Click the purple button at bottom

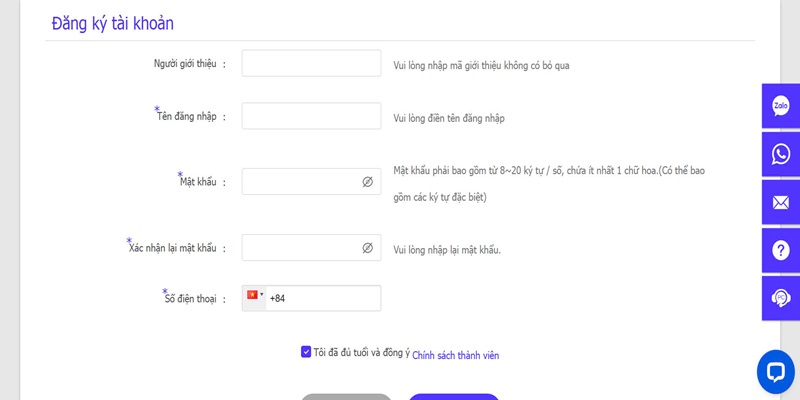tap(454, 397)
